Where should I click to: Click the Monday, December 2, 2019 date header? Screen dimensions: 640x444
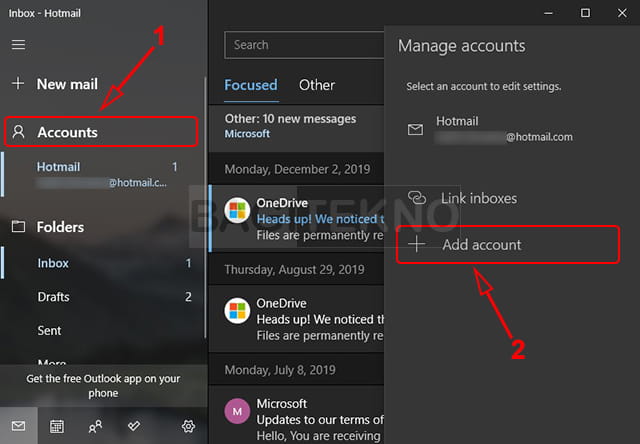tap(297, 169)
